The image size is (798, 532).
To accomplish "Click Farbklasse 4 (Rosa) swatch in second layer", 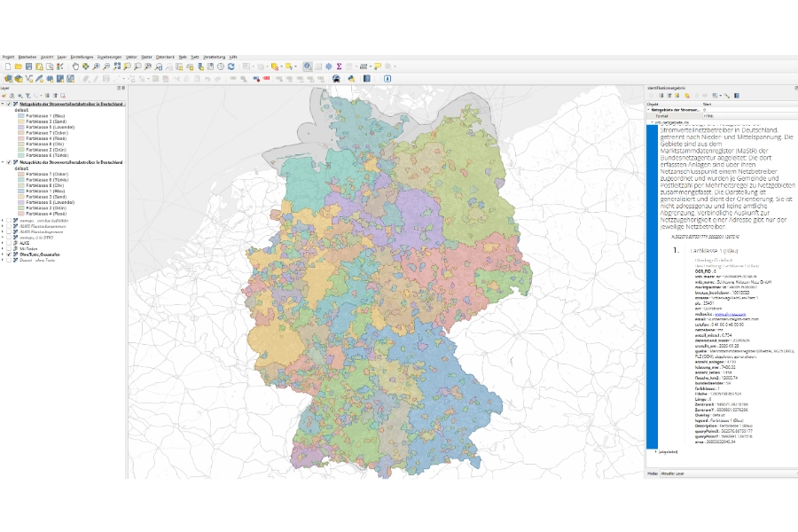I will click(x=21, y=214).
